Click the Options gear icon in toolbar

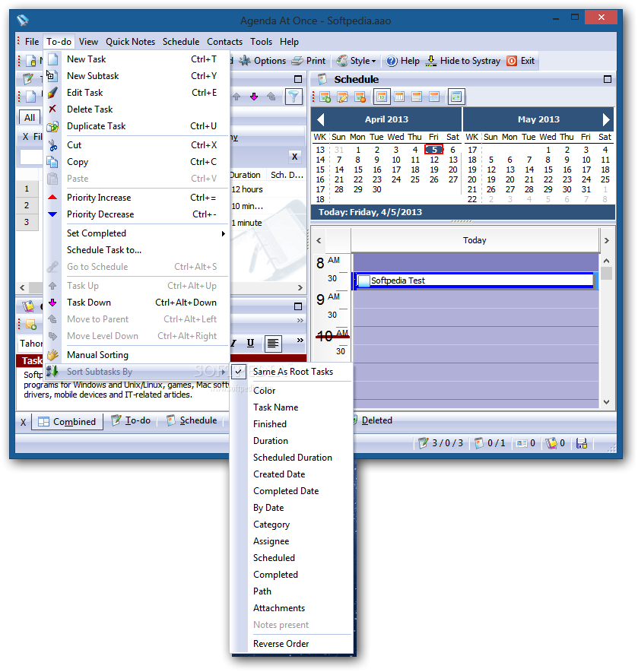245,61
